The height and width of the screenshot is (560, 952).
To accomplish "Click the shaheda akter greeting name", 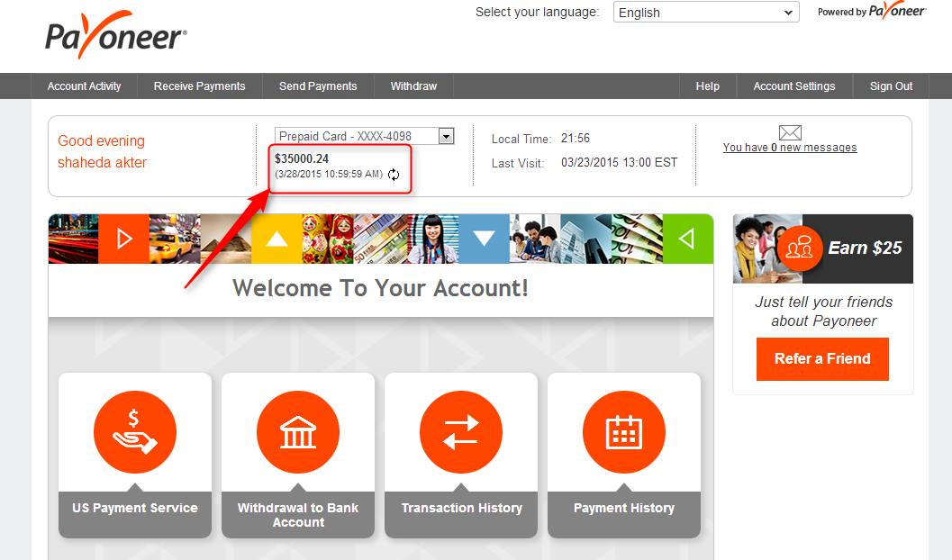I will click(102, 163).
